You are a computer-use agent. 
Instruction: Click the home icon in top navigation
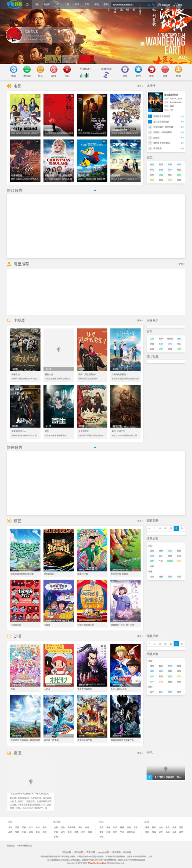click(27, 4)
